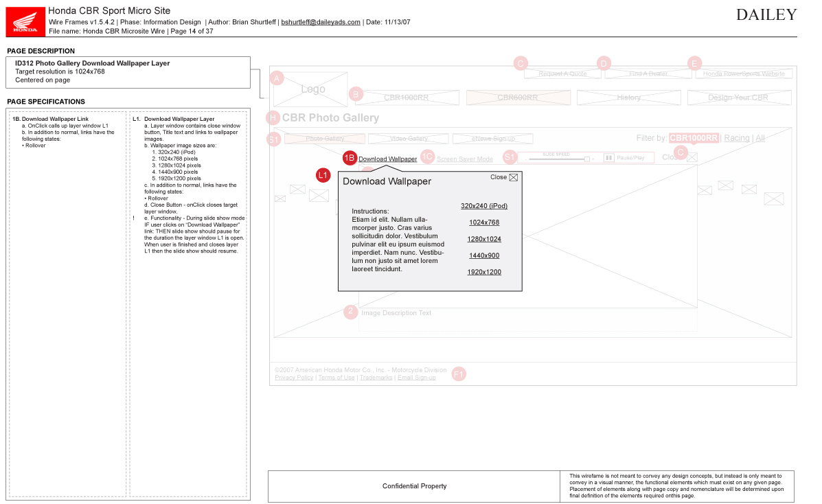
Task: Click the Logo placeholder image
Action: coord(310,89)
